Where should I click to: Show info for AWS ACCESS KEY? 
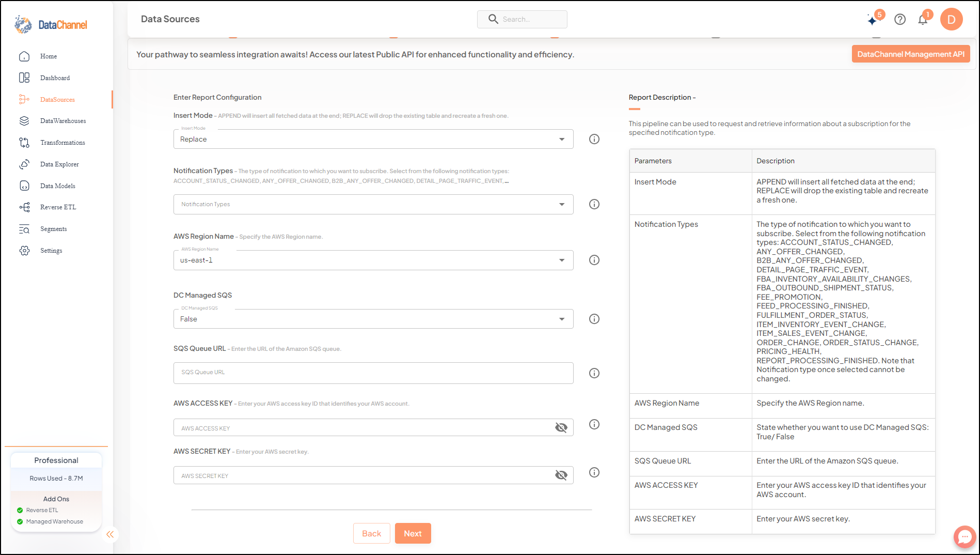pos(594,424)
